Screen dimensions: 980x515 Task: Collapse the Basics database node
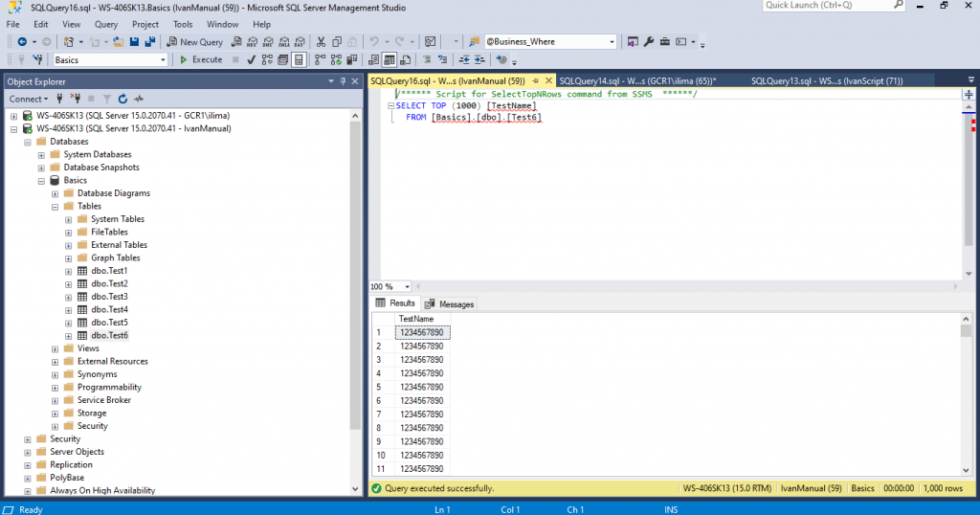pyautogui.click(x=41, y=181)
